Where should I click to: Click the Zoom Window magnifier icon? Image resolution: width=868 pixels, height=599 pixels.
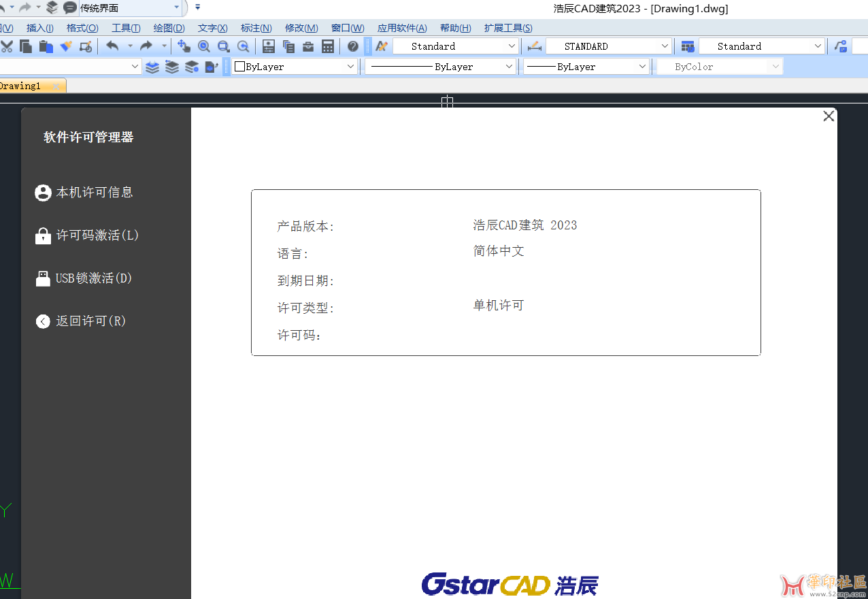pos(223,46)
